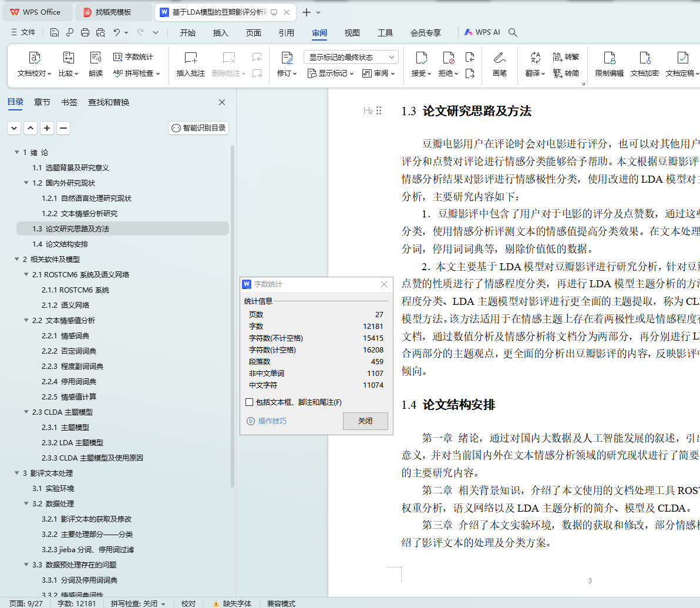Collapse 2.3 CLDA 主题模型 node
700x608 pixels.
(x=26, y=412)
